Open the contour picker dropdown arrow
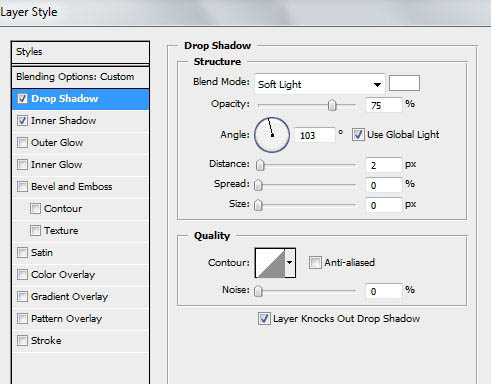 (290, 263)
